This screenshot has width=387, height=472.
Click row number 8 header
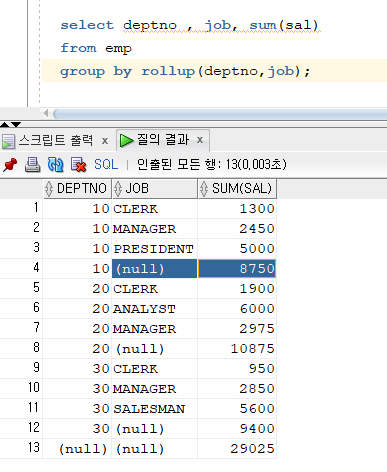(21, 348)
